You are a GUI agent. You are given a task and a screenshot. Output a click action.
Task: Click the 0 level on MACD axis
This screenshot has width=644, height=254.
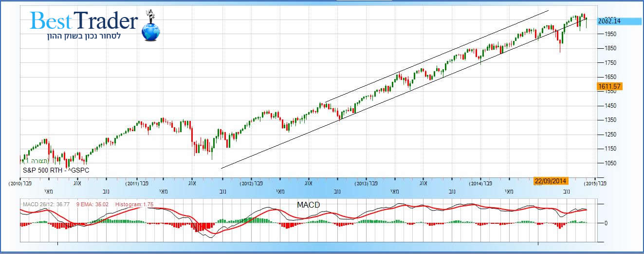point(605,223)
